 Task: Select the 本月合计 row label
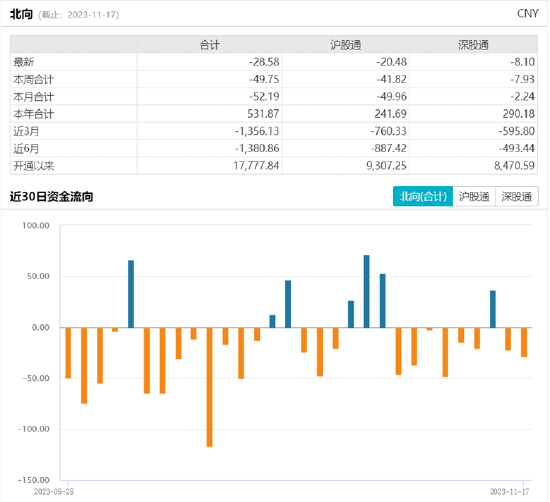(34, 96)
